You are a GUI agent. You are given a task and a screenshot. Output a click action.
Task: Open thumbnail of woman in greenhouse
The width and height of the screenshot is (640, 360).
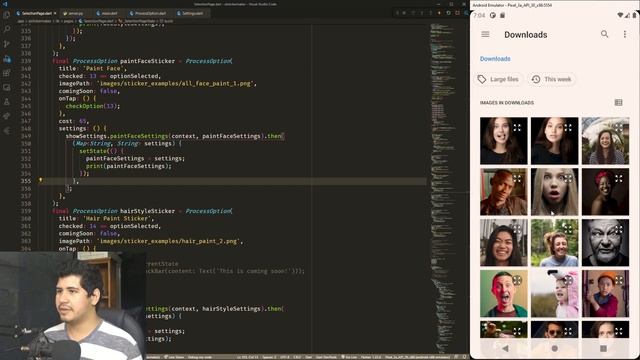click(605, 141)
